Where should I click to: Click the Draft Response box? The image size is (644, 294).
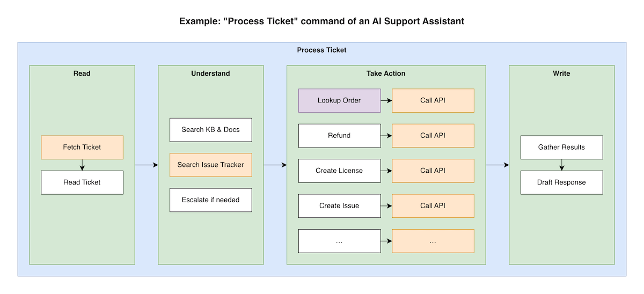tap(561, 182)
